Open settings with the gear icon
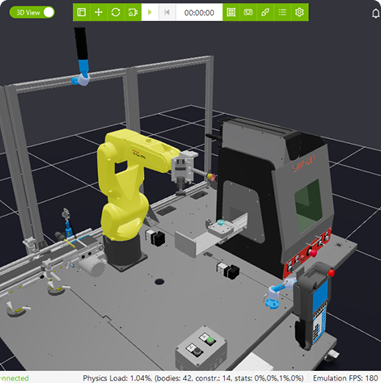Image resolution: width=381 pixels, height=383 pixels. [299, 12]
